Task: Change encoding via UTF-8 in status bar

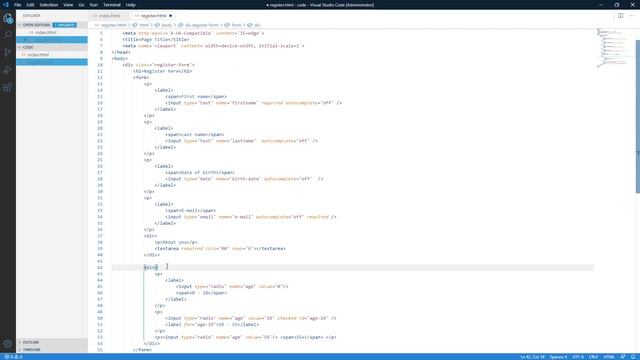Action: 578,357
